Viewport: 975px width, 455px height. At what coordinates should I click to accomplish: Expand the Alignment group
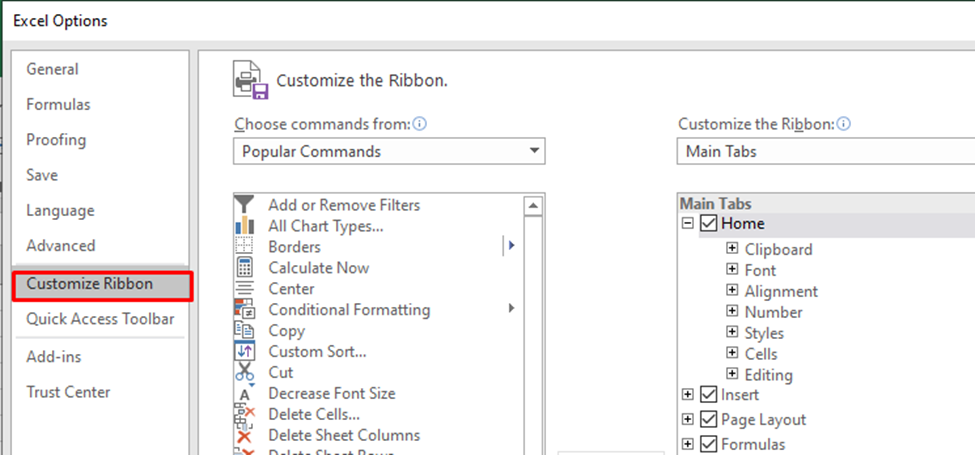[x=732, y=291]
